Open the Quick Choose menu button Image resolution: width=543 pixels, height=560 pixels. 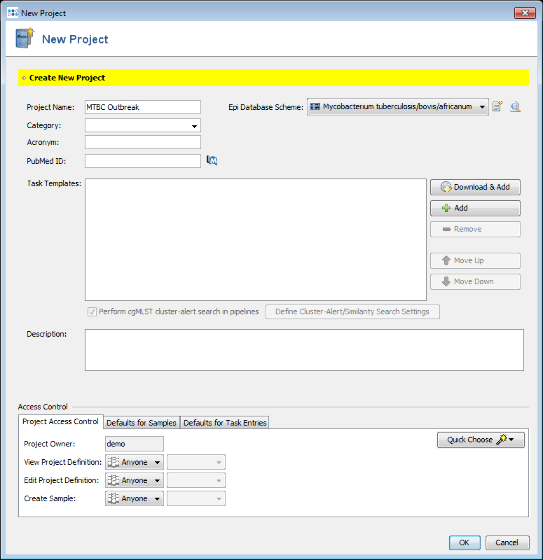(x=481, y=440)
